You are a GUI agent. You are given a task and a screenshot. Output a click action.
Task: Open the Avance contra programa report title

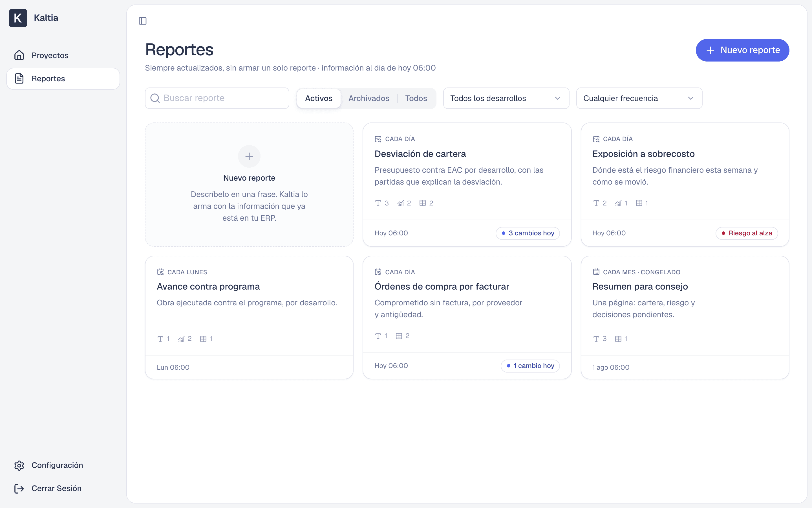208,286
